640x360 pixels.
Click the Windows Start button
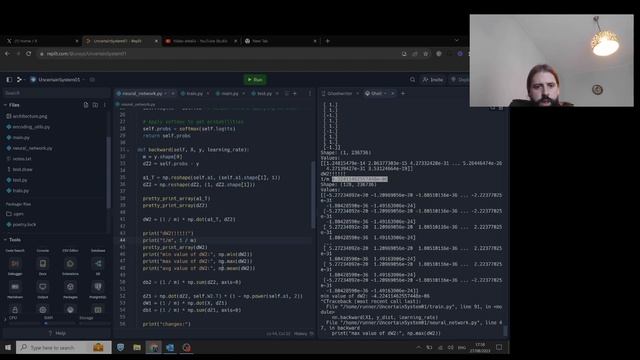coord(8,347)
